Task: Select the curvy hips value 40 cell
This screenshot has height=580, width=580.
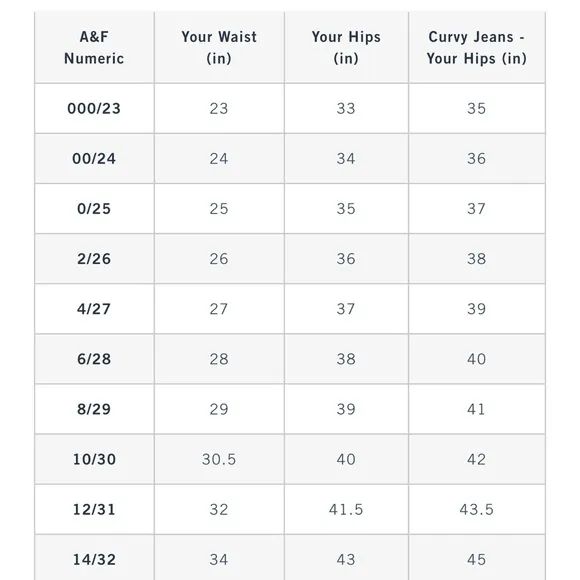Action: point(477,359)
